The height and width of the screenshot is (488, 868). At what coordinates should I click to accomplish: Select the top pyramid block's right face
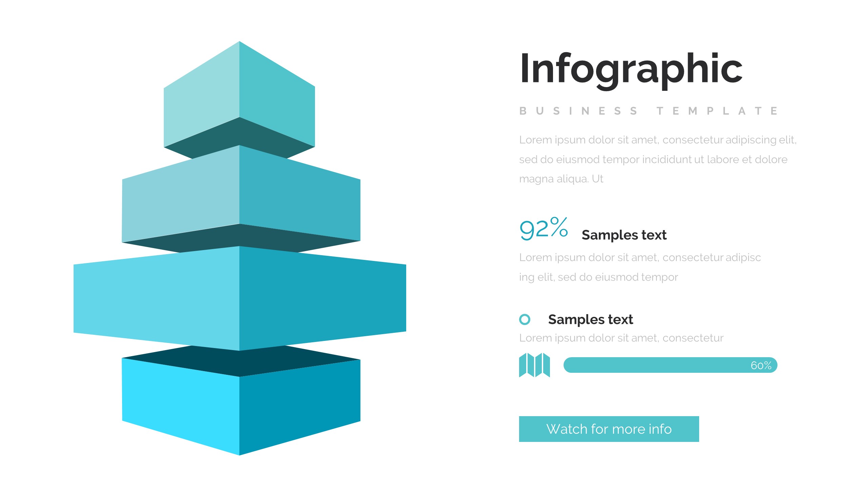pos(277,98)
